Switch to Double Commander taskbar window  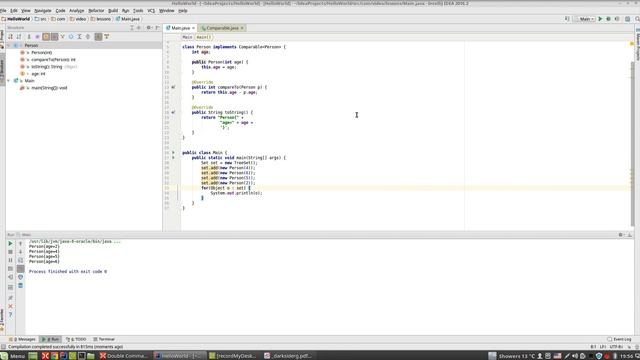tap(124, 356)
